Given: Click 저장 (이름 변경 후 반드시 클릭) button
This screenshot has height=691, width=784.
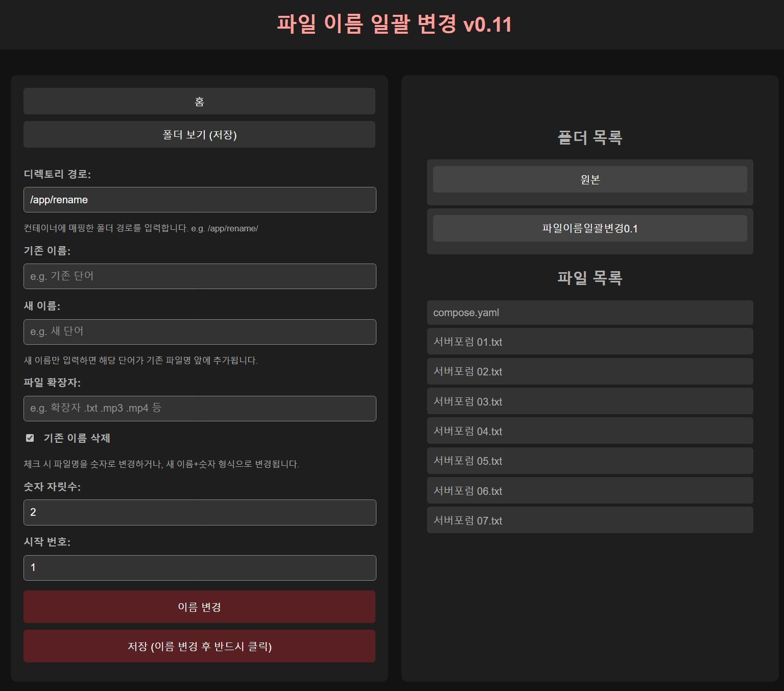Looking at the screenshot, I should (x=199, y=646).
